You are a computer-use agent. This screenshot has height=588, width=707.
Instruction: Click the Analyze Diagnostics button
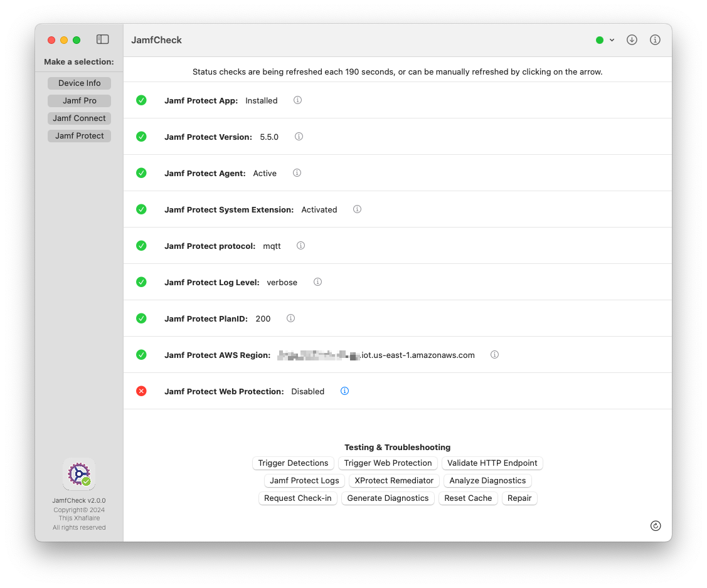pyautogui.click(x=487, y=480)
